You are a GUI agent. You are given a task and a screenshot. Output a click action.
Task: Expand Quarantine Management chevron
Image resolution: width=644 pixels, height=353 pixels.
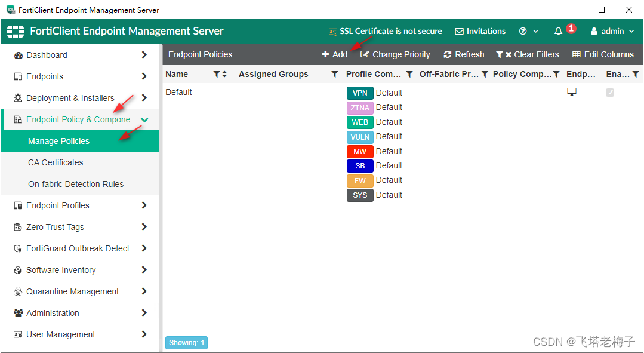[x=144, y=291]
